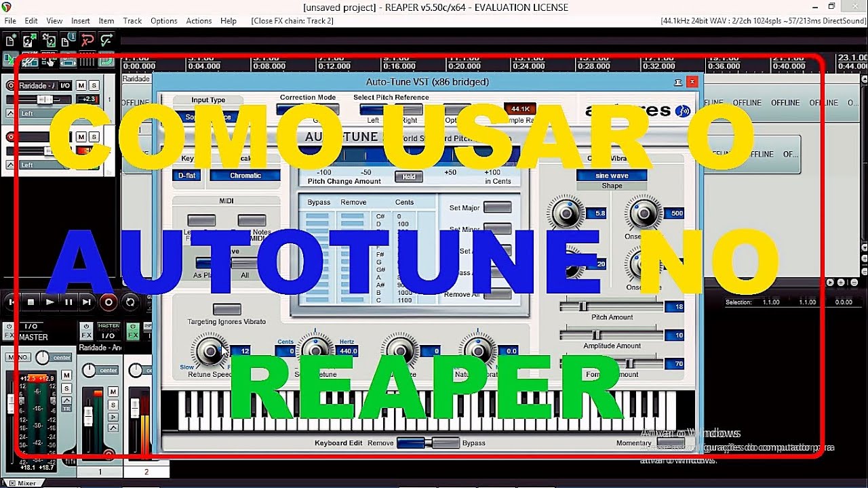Expand envelope button on second track
This screenshot has width=868, height=488.
pyautogui.click(x=10, y=165)
